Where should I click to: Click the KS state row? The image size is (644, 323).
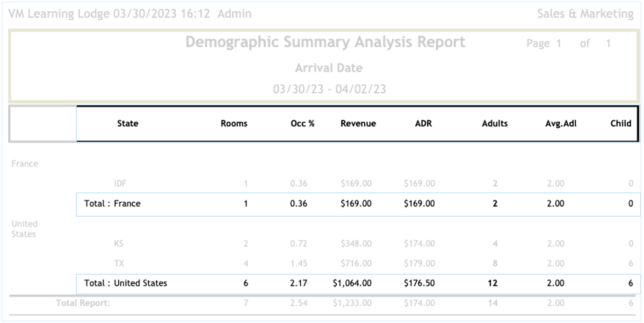[119, 243]
